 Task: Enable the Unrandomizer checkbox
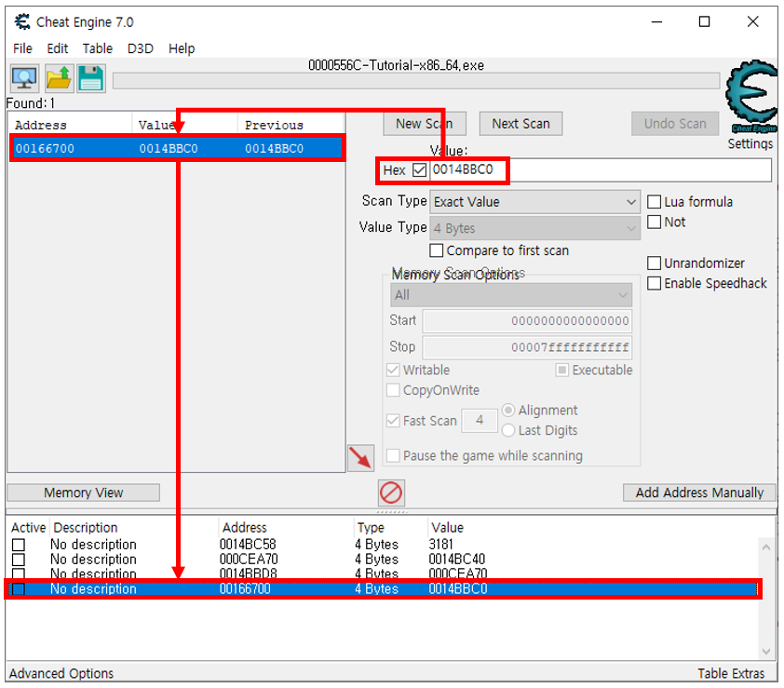(654, 263)
